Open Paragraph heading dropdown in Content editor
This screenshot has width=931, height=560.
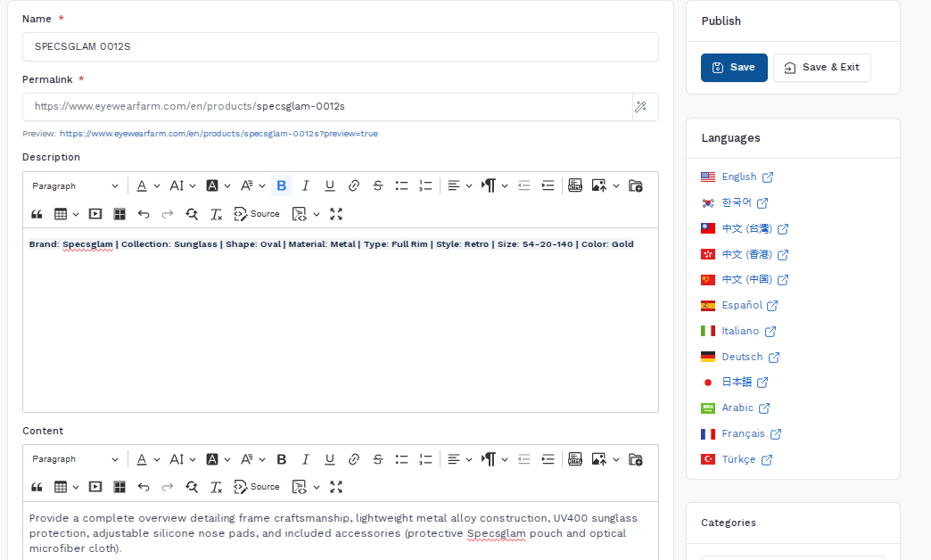point(75,459)
